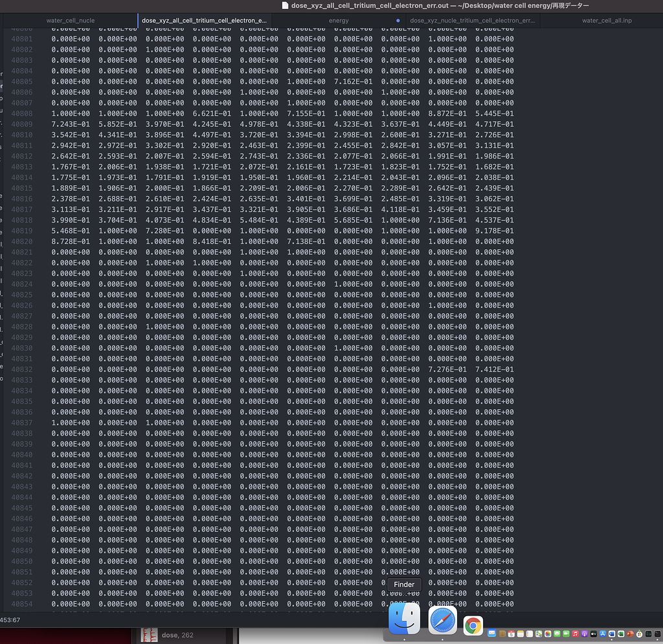Open the Mail app in dock
Image resolution: width=663 pixels, height=644 pixels.
click(492, 633)
